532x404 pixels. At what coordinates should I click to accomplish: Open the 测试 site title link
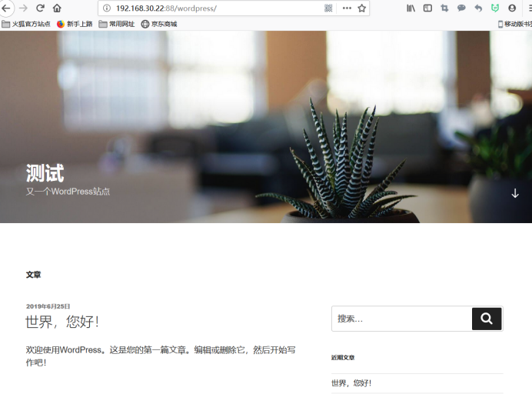coord(45,173)
